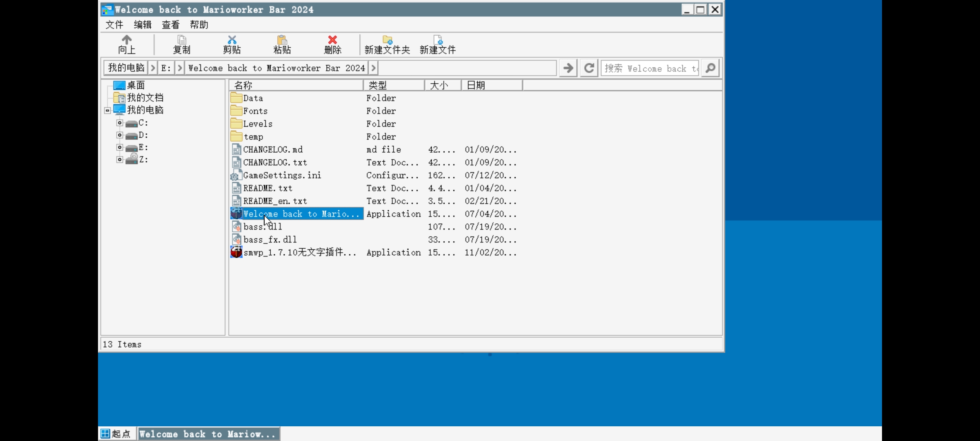Click the 13 Items status bar text

pyautogui.click(x=122, y=344)
